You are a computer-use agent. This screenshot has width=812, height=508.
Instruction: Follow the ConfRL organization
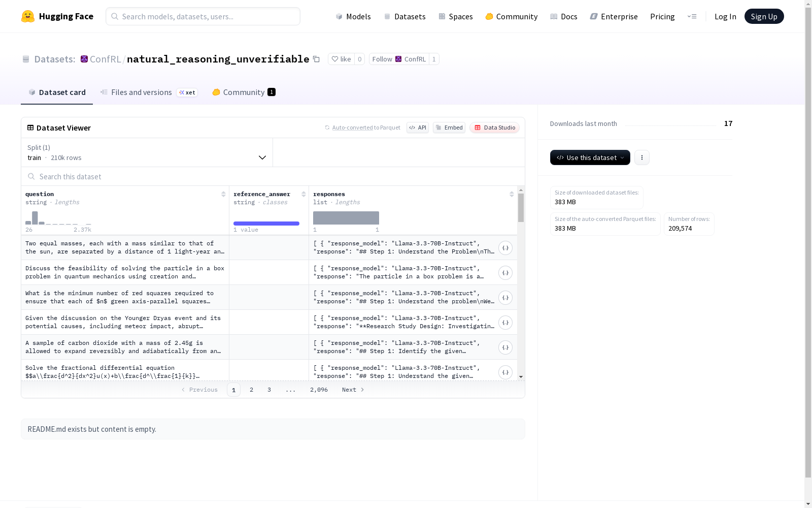399,59
